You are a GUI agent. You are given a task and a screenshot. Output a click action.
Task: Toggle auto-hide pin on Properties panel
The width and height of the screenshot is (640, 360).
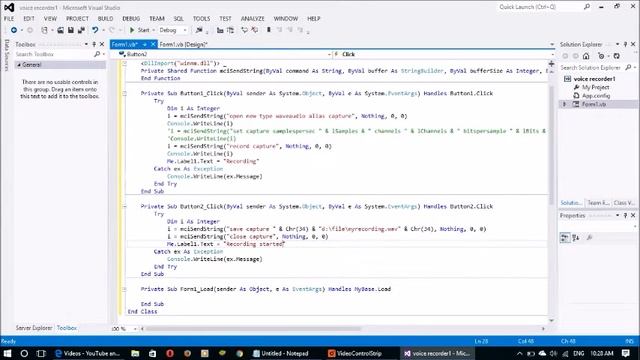pos(625,216)
